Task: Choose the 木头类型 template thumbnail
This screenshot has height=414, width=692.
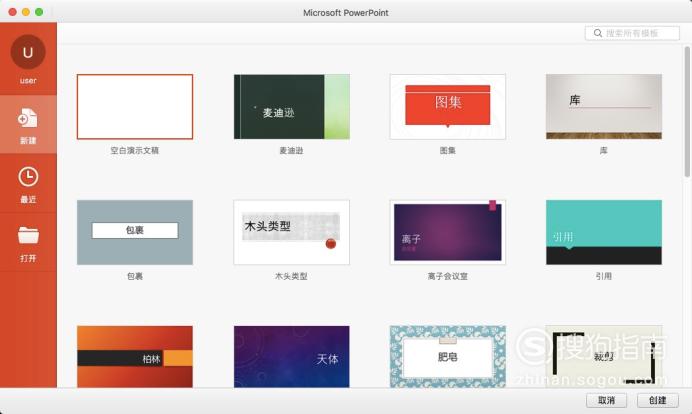Action: (291, 232)
